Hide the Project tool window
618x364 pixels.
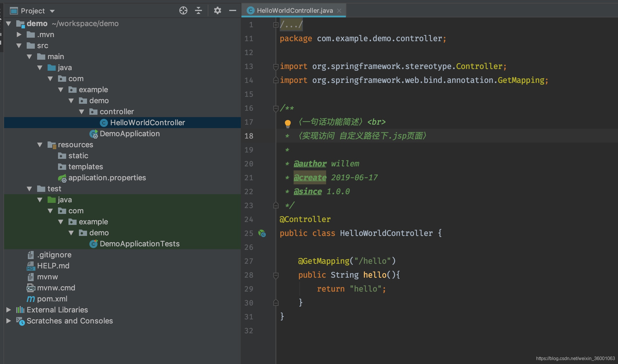pyautogui.click(x=233, y=11)
